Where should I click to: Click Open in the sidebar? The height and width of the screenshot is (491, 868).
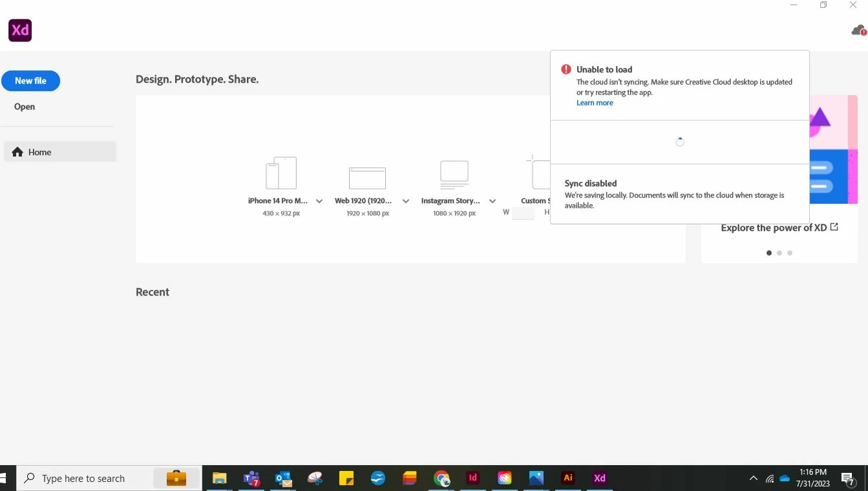coord(25,107)
